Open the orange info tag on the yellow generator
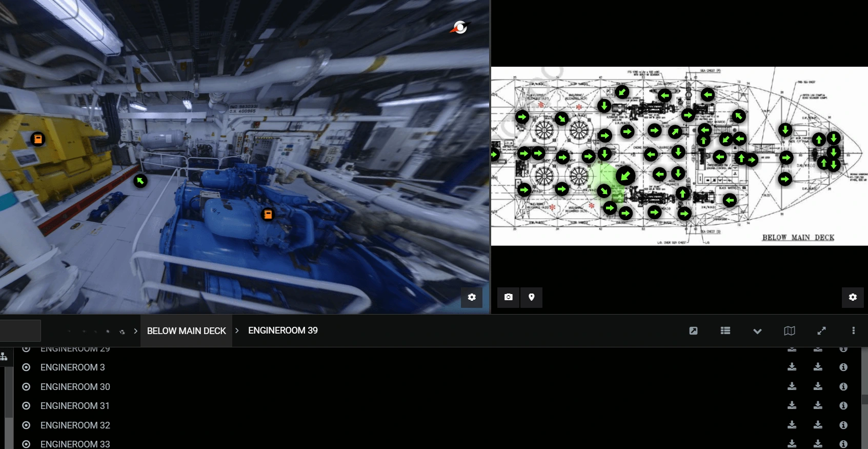868x449 pixels. click(37, 139)
